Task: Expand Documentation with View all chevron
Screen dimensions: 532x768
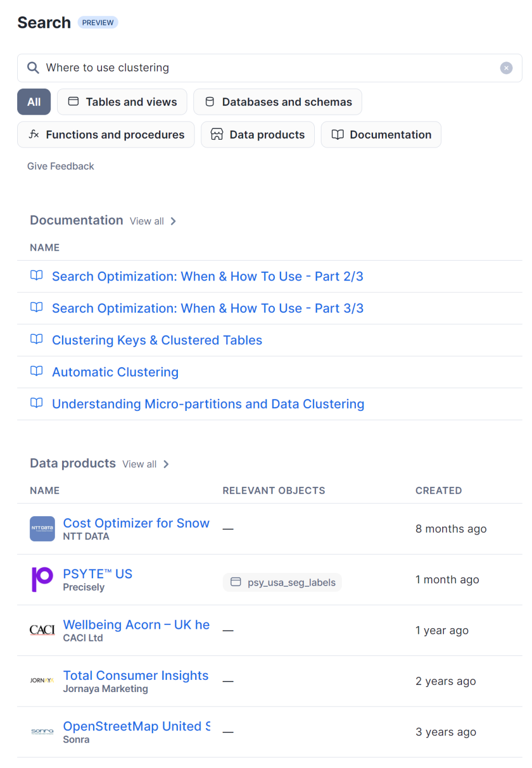Action: (x=173, y=221)
